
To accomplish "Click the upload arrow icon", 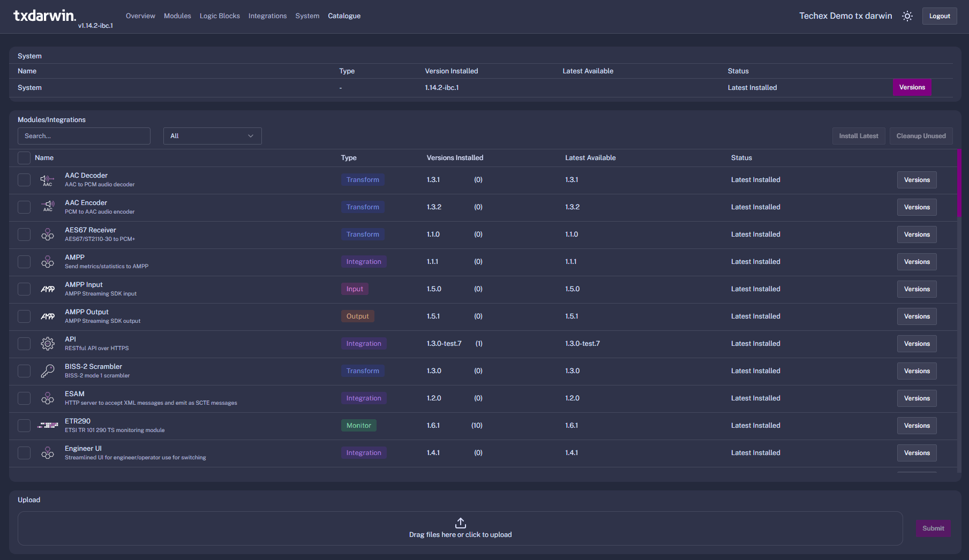I will tap(460, 523).
